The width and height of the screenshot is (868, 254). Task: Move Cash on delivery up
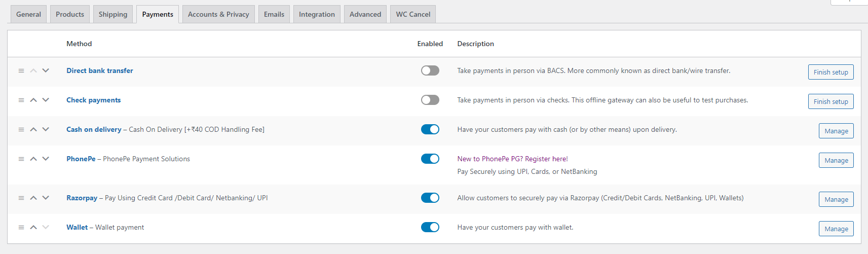(x=33, y=129)
